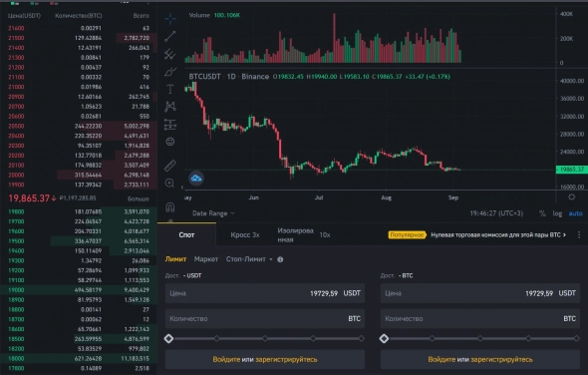Select the brush drawing tool
Screen dimensions: 588x375
coord(170,72)
